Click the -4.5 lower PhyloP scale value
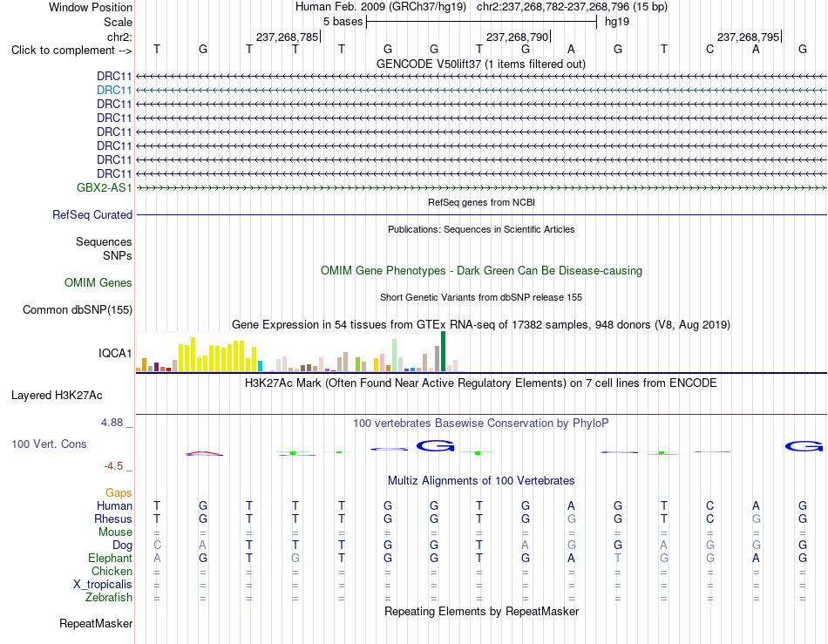Viewport: 828px width, 644px height. click(113, 465)
